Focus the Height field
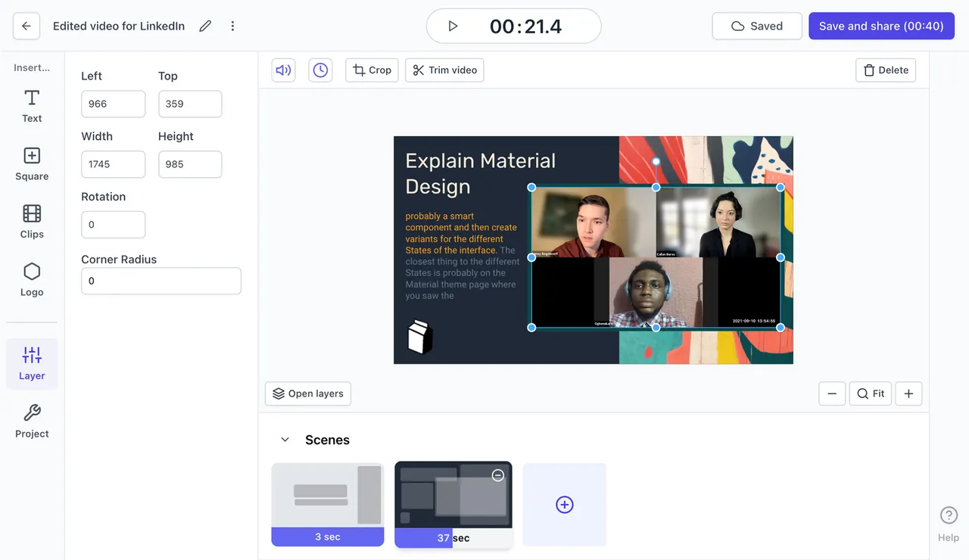 click(x=190, y=164)
